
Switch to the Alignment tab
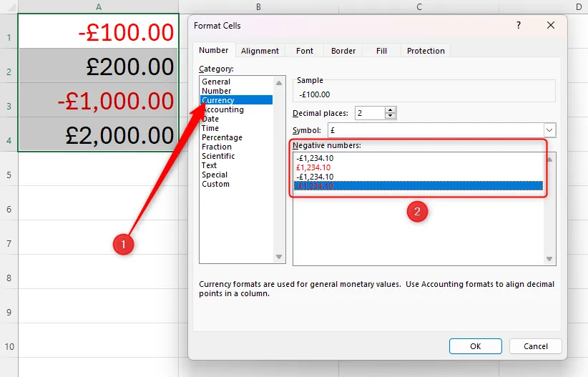260,51
